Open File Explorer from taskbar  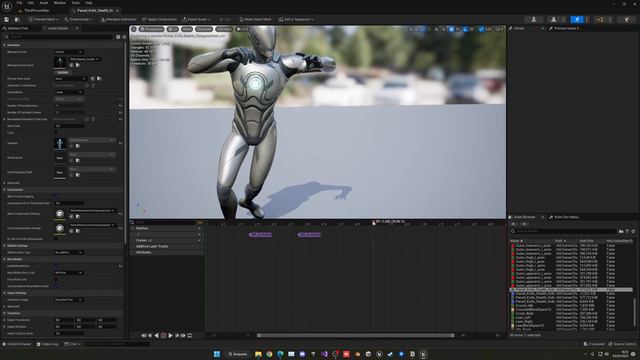click(x=258, y=354)
